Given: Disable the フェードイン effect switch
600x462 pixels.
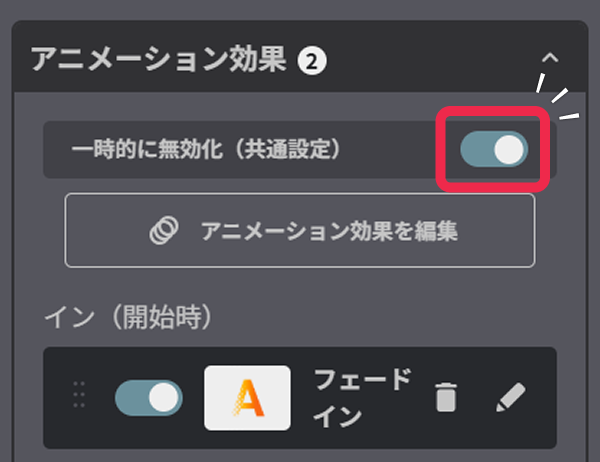Looking at the screenshot, I should coord(149,398).
